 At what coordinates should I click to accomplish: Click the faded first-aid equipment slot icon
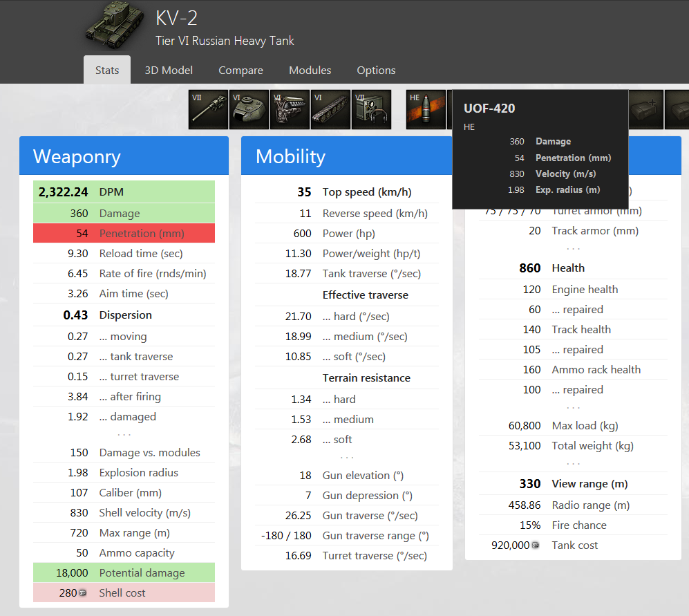(x=645, y=109)
